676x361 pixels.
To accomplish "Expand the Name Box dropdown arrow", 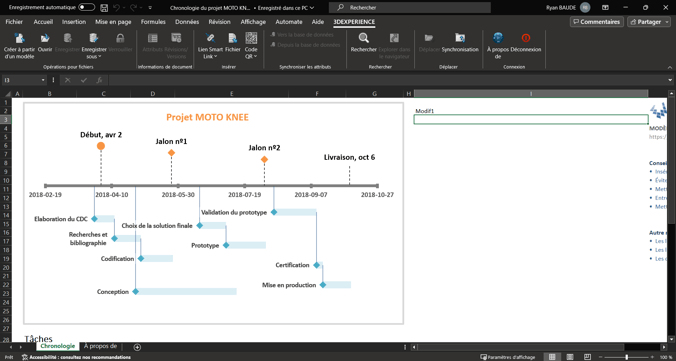I will (x=43, y=80).
